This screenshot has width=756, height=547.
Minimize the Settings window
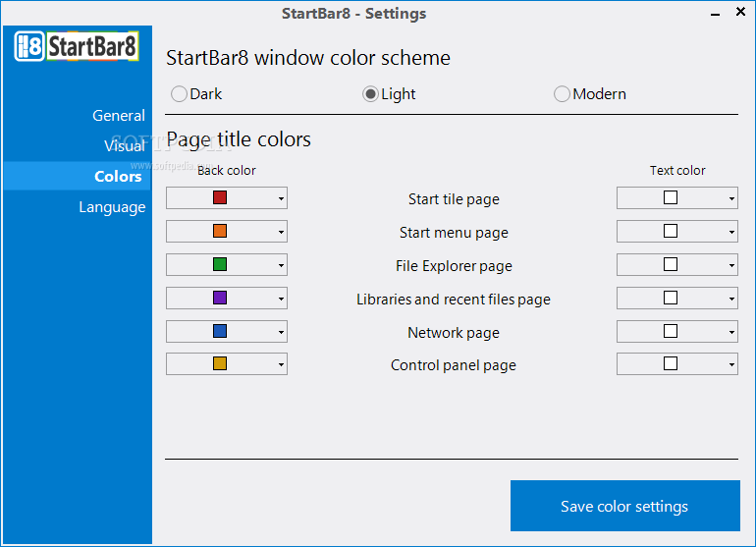click(x=716, y=14)
